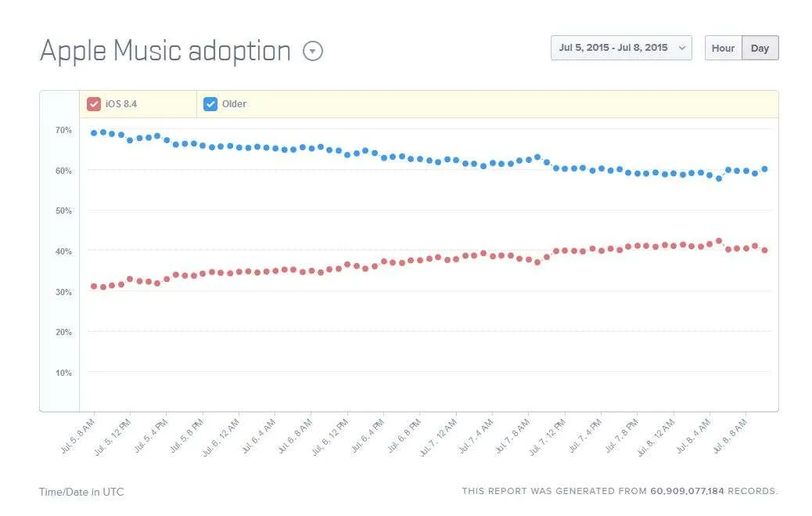Click the Apple Music adoption heading

point(165,51)
